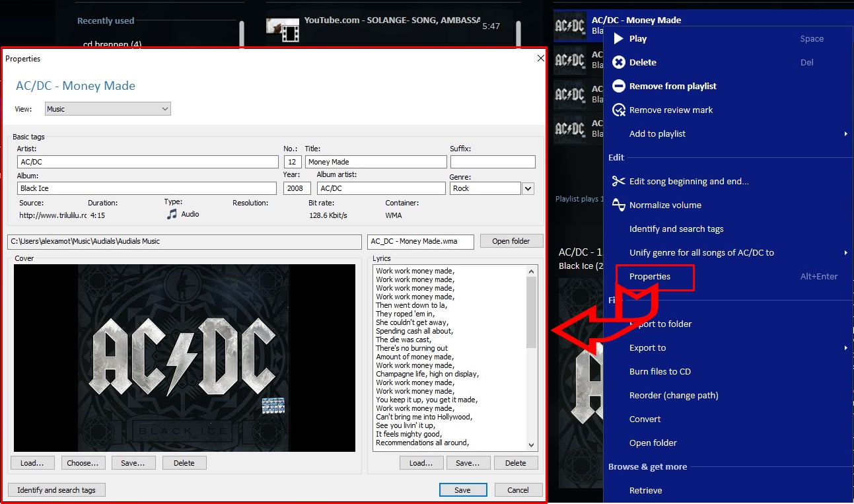Click the lyrics scroll up arrow

click(x=532, y=271)
